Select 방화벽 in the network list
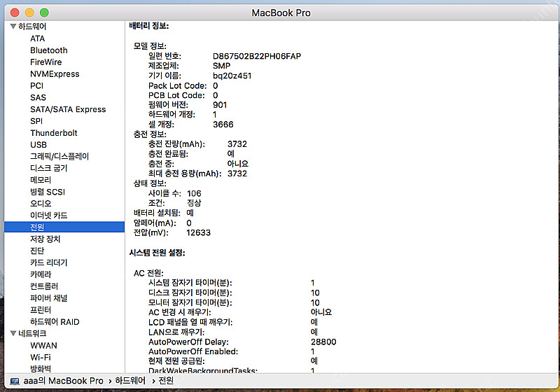 click(41, 369)
